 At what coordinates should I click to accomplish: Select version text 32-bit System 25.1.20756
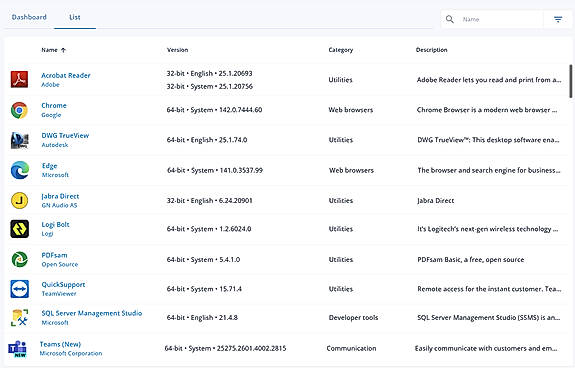pyautogui.click(x=210, y=87)
